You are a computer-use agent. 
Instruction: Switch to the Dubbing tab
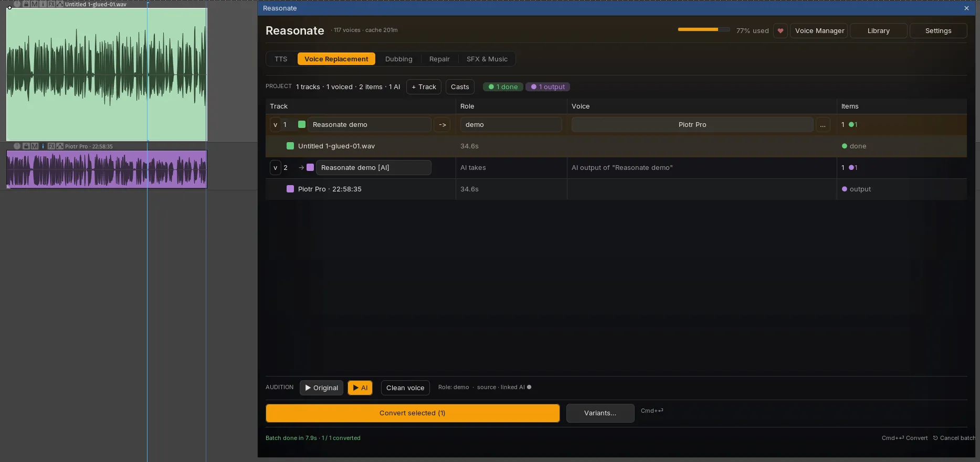pos(398,59)
